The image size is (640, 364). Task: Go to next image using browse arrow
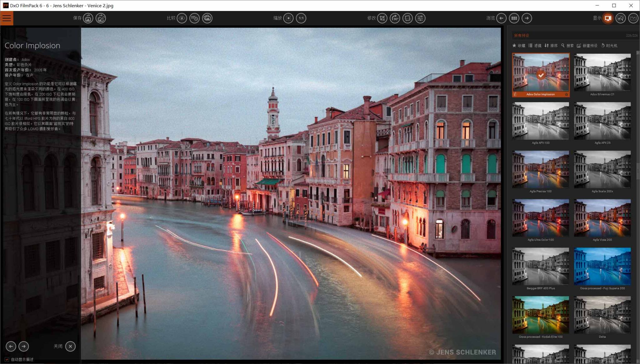527,18
